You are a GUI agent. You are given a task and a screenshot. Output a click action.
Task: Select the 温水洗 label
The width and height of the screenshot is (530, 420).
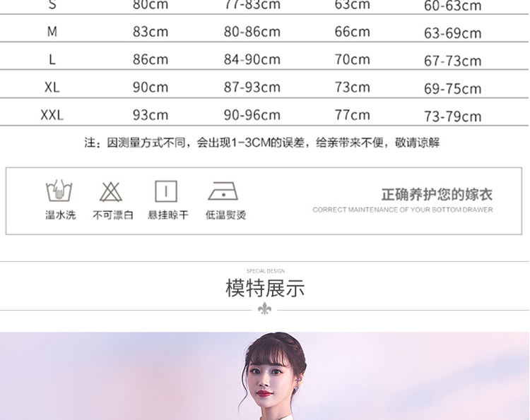[x=61, y=215]
